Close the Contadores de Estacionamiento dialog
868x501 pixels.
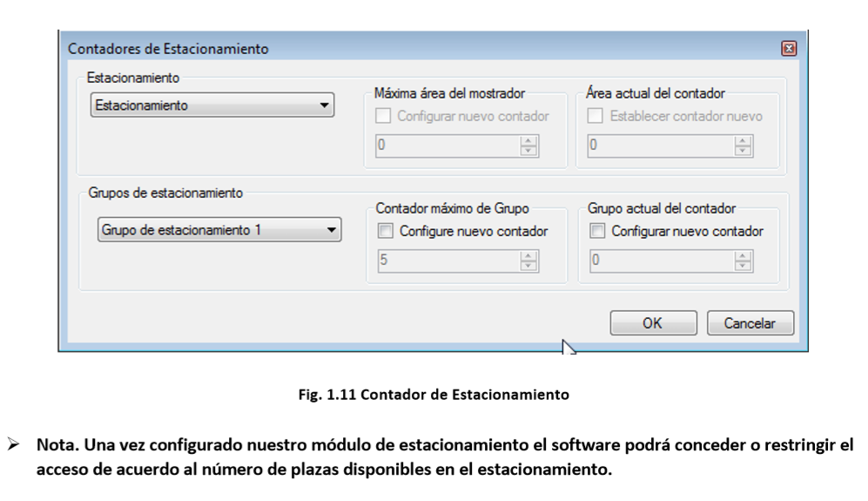789,49
